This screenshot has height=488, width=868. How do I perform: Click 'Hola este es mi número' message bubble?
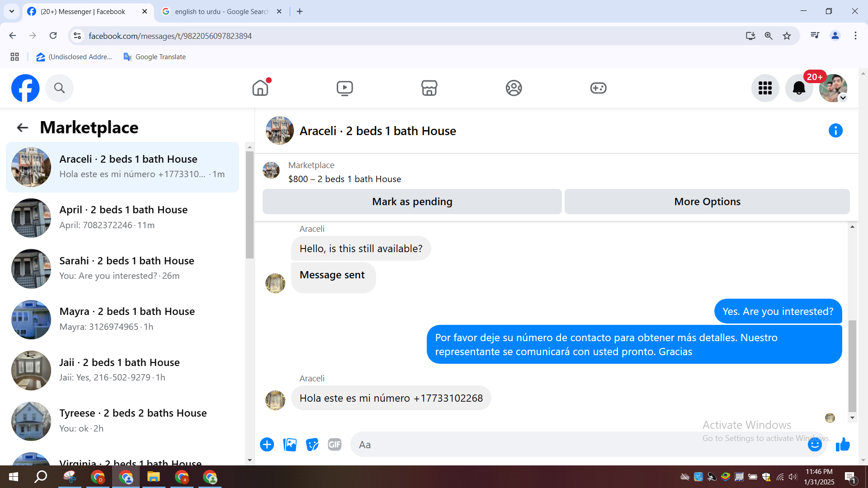(x=391, y=398)
